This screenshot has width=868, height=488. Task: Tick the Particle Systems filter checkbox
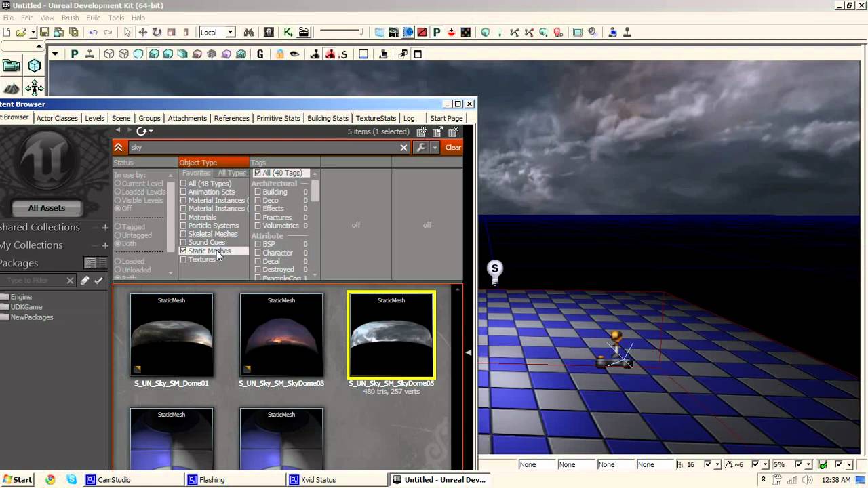pyautogui.click(x=183, y=226)
